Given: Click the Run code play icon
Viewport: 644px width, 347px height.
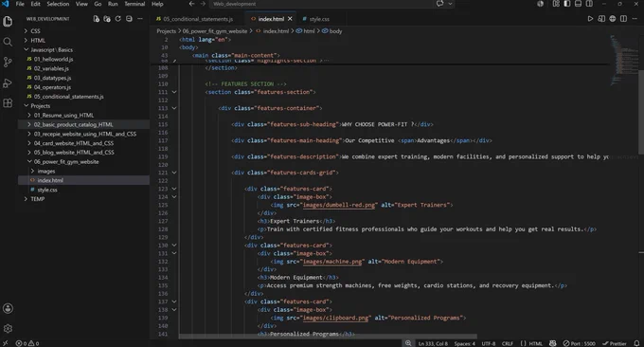Looking at the screenshot, I should point(590,19).
